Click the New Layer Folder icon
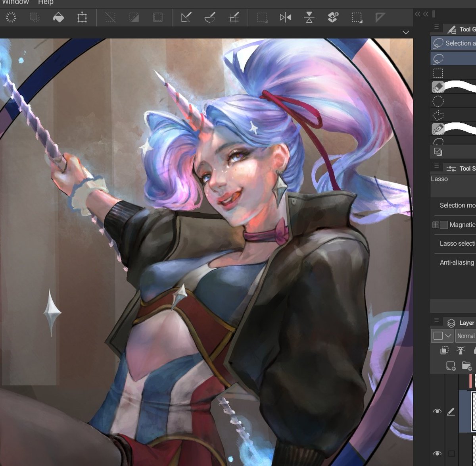Screen dimensions: 476x466 click(466, 366)
